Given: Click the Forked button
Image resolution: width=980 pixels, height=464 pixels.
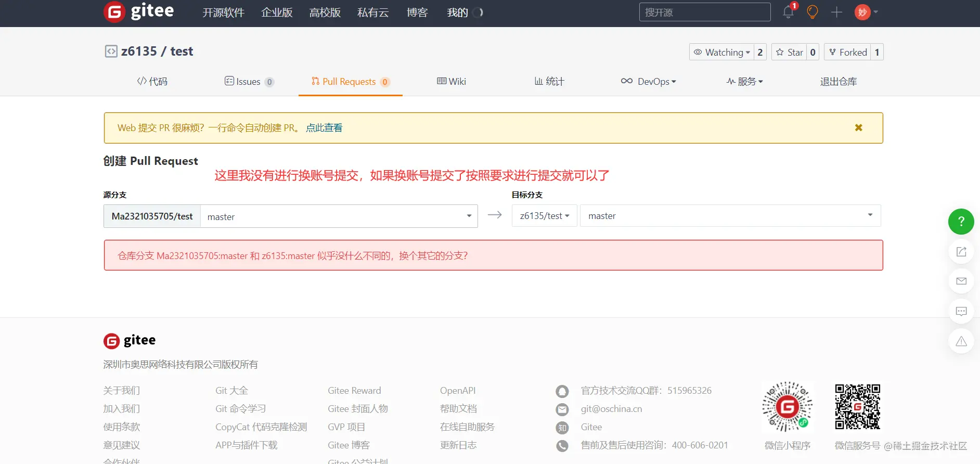Looking at the screenshot, I should click(848, 52).
